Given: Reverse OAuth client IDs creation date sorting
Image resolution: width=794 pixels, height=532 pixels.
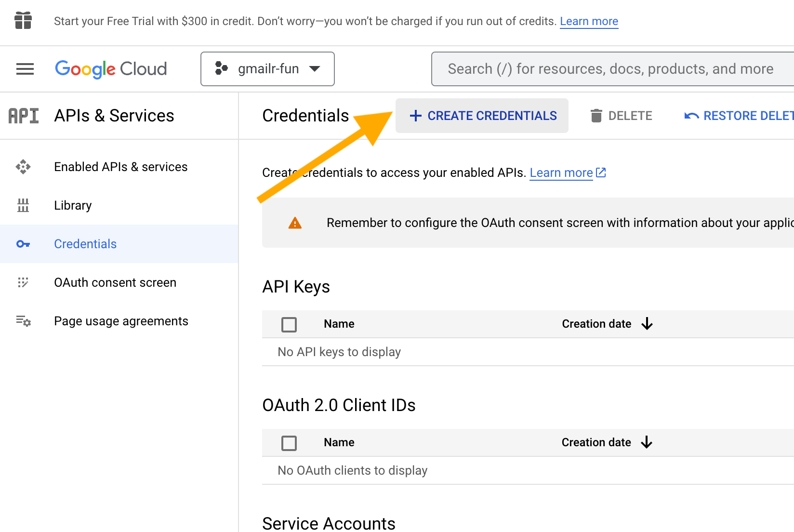Looking at the screenshot, I should click(648, 442).
